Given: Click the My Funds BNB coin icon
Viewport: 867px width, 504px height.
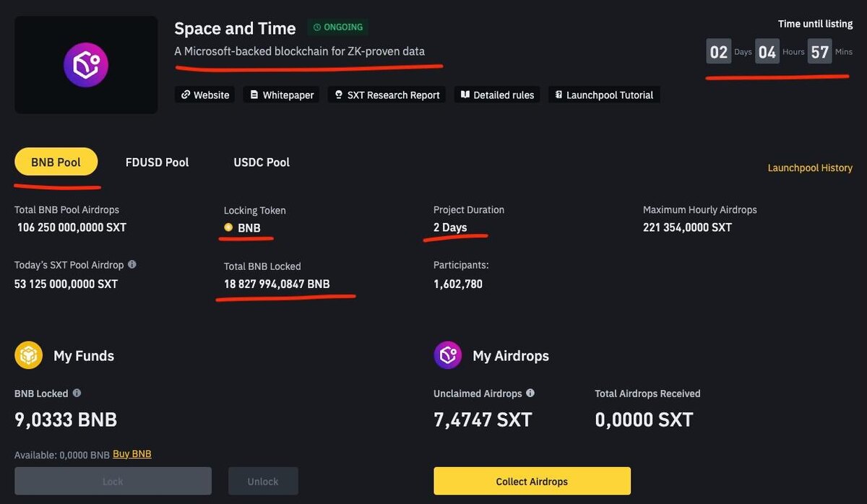Looking at the screenshot, I should click(x=28, y=355).
